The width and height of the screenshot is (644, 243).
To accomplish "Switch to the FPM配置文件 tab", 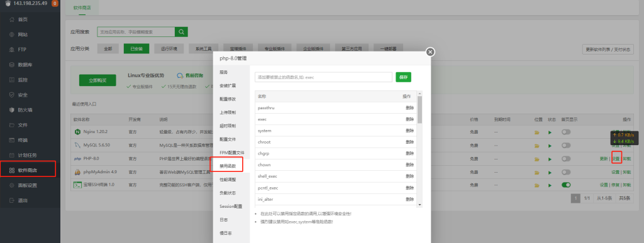I will [x=231, y=153].
